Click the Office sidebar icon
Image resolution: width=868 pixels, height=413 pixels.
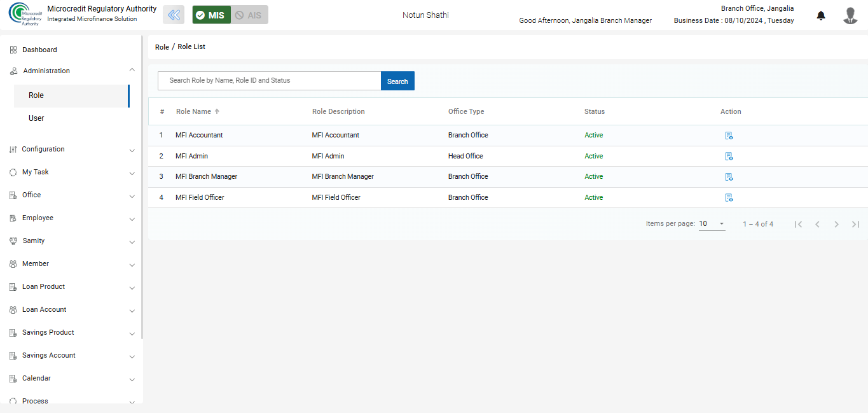click(13, 195)
